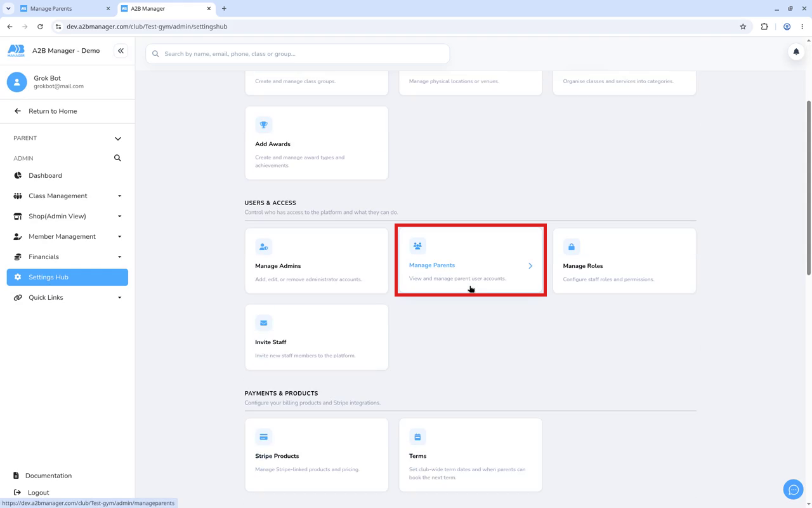Collapse the sidebar with double-chevron icon

coord(121,51)
